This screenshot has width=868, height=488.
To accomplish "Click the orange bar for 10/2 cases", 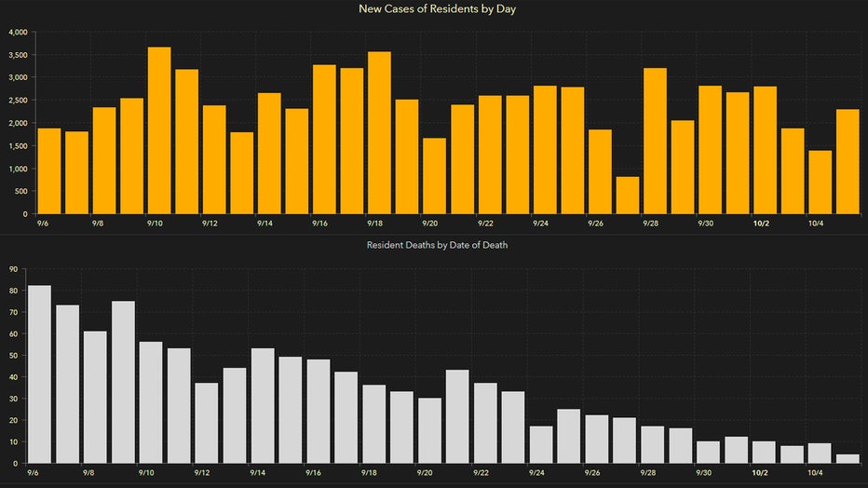I will coord(766,150).
